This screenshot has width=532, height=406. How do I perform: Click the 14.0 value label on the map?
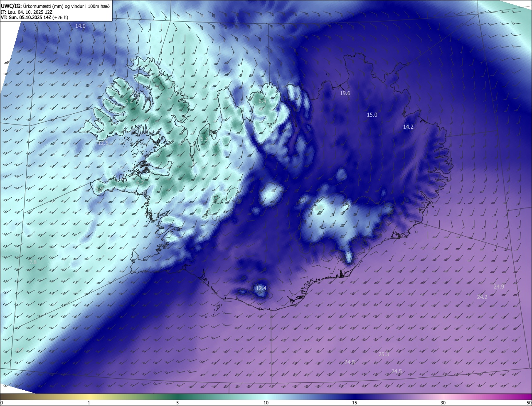pos(80,26)
